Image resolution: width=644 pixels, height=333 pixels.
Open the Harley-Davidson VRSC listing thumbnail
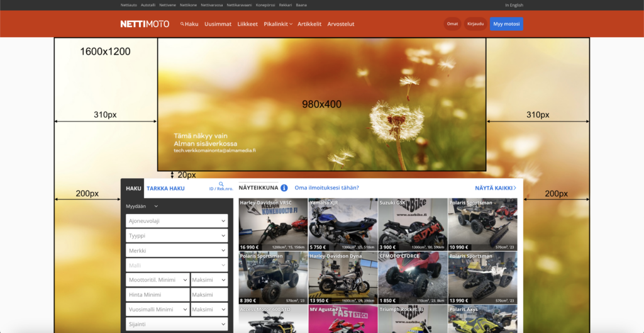coord(273,225)
